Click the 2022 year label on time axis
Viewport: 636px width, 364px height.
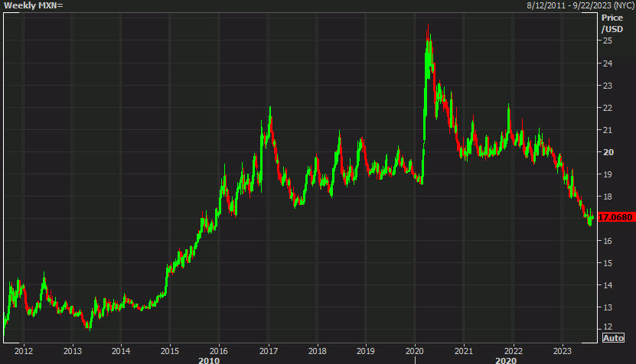(513, 351)
